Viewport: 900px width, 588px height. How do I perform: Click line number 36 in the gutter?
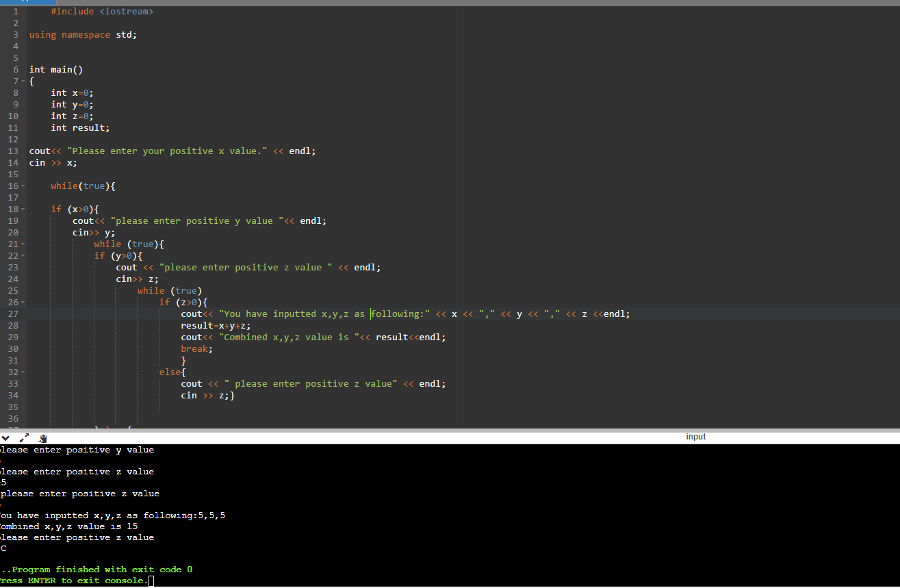13,419
